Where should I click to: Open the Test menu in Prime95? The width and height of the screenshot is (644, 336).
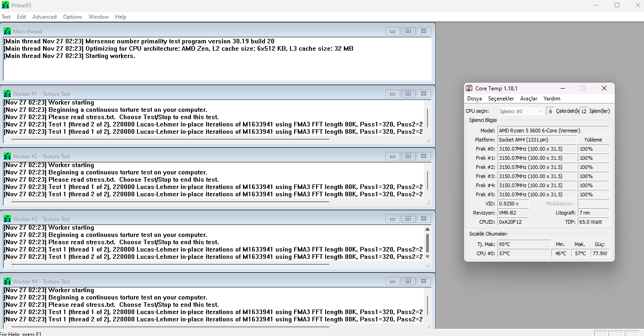point(6,17)
